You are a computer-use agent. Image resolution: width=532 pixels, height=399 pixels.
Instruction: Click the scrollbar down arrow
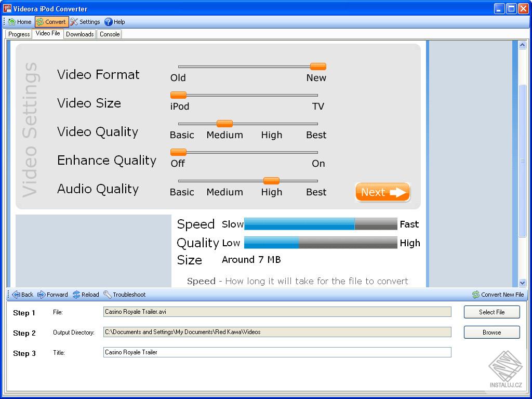[523, 283]
